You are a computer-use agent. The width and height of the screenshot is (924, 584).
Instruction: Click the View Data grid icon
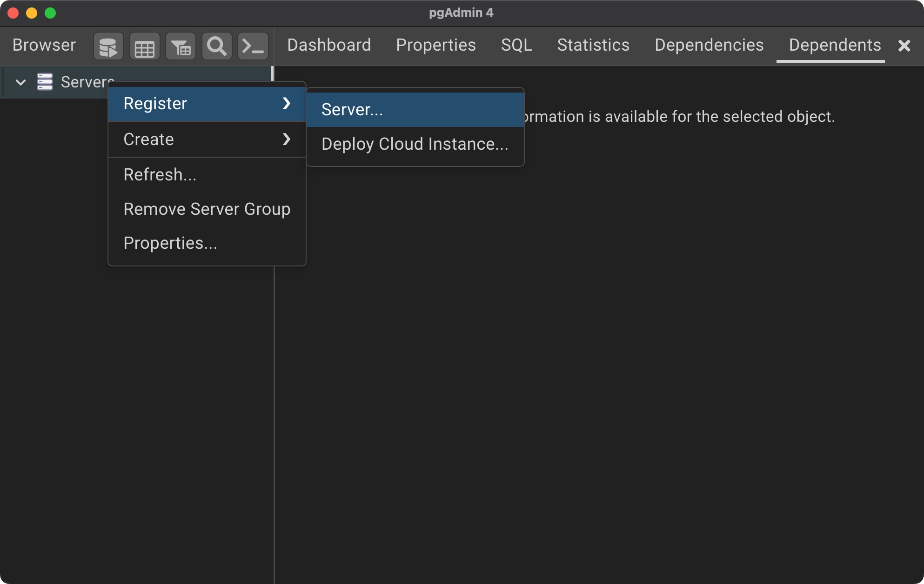[145, 46]
